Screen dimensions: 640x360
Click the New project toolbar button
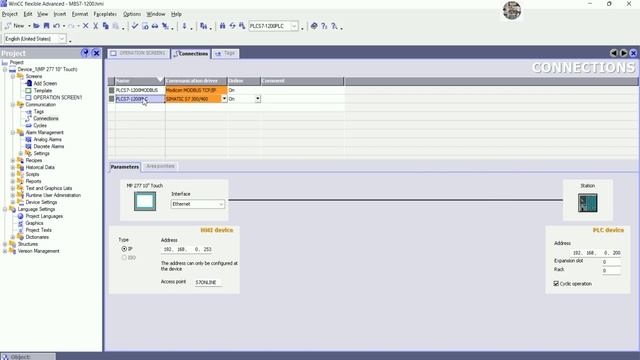click(15, 26)
